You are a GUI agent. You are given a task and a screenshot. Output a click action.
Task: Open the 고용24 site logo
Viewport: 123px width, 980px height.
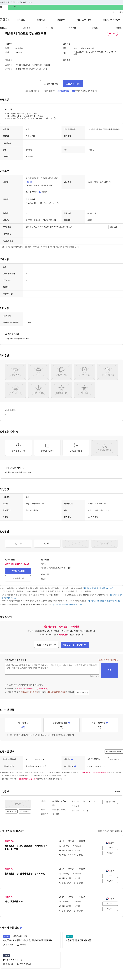(5, 20)
